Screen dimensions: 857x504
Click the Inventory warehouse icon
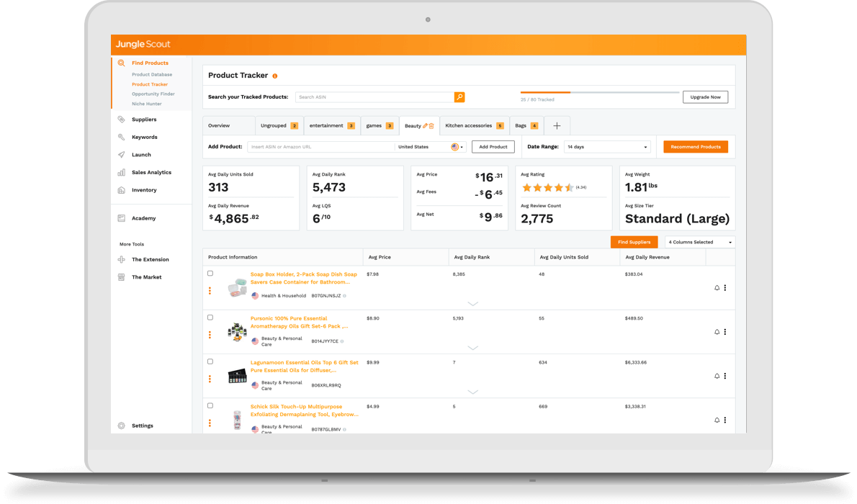click(121, 190)
